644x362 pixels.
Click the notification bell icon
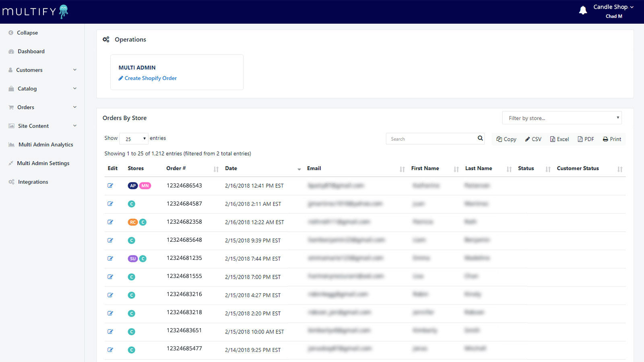(x=583, y=10)
